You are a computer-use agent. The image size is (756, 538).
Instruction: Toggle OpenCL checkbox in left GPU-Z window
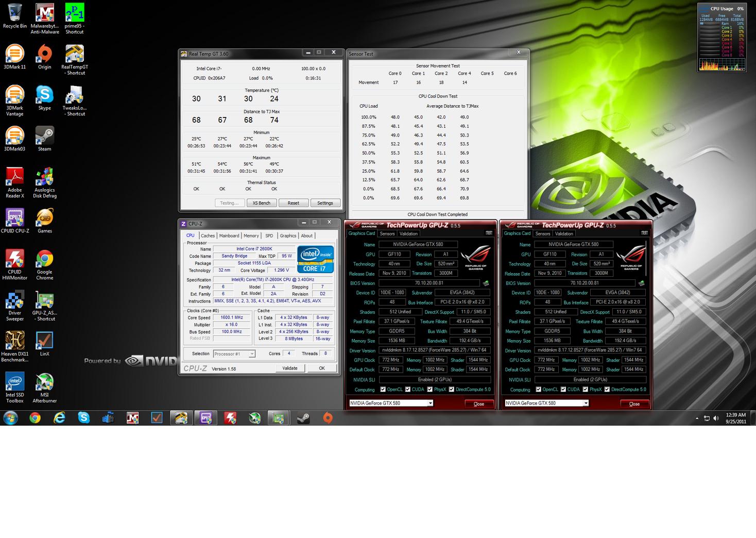point(383,389)
